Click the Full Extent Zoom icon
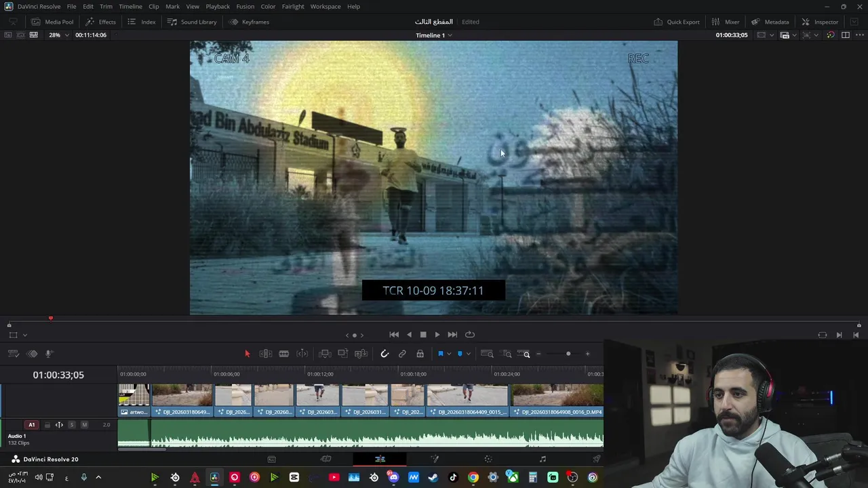 pyautogui.click(x=487, y=354)
